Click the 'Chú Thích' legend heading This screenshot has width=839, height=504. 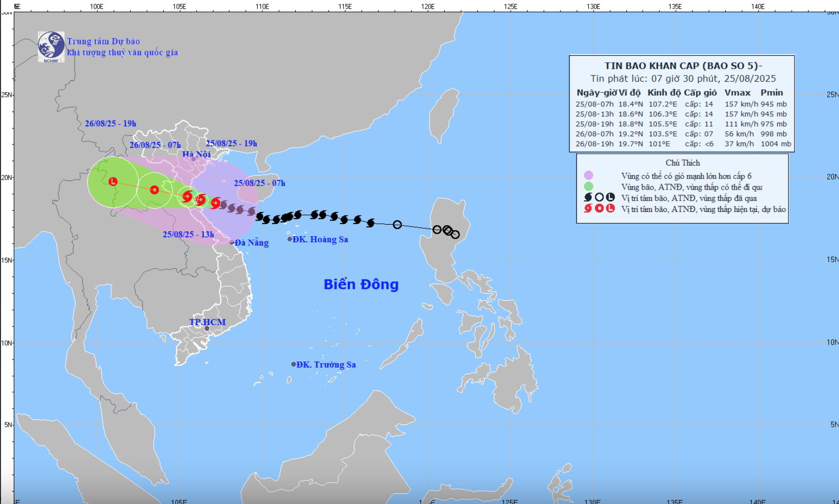[x=683, y=163]
